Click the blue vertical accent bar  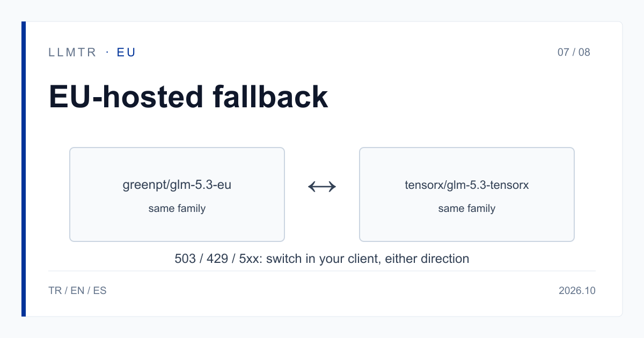24,169
